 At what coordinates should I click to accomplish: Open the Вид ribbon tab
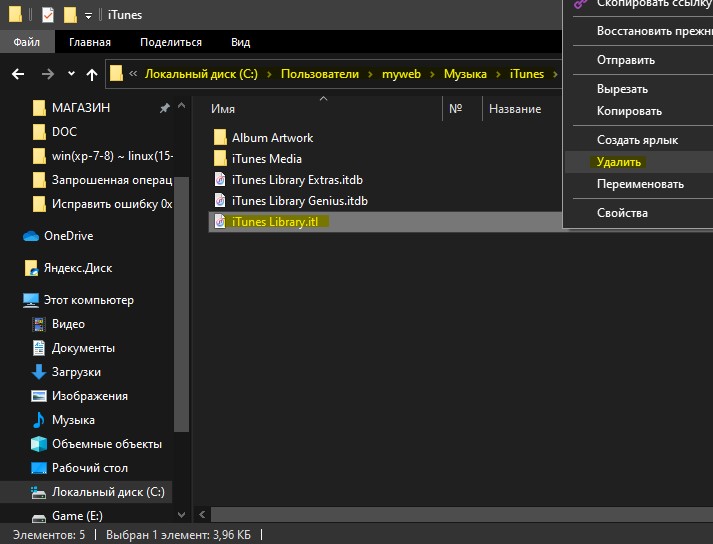pos(241,42)
